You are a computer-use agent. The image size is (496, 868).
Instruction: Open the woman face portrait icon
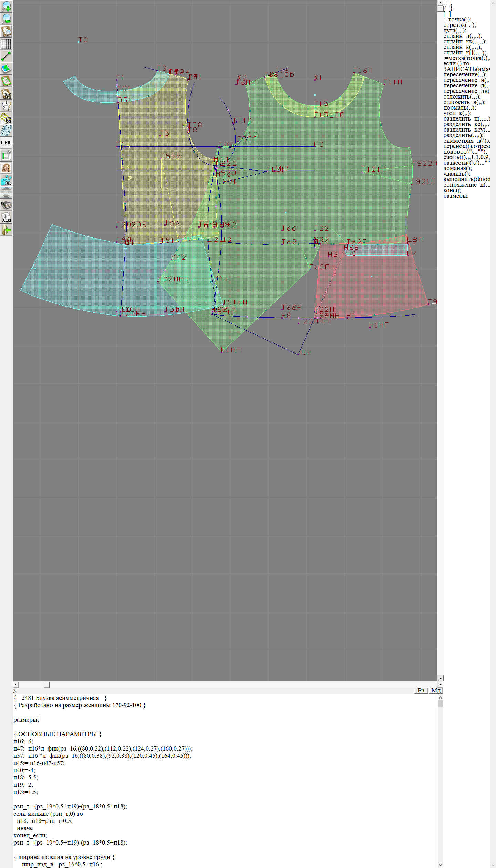click(x=6, y=168)
